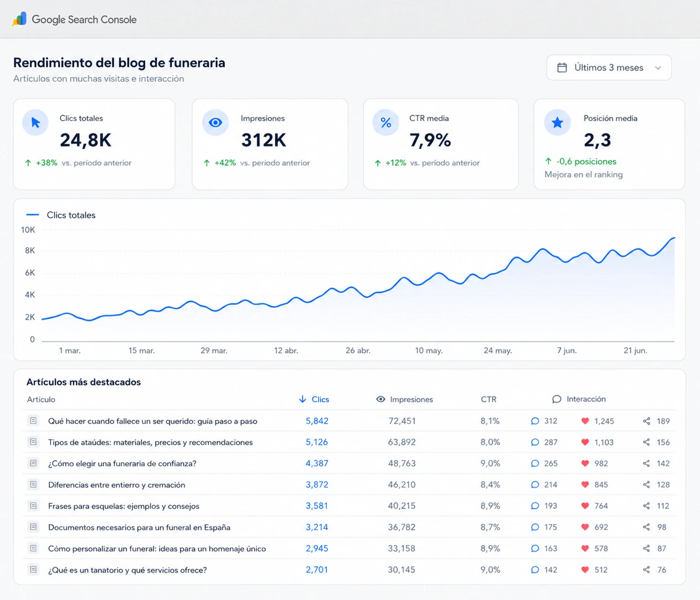Screen dimensions: 700x600
Task: Select the +38% change on Clics totales
Action: 46,163
